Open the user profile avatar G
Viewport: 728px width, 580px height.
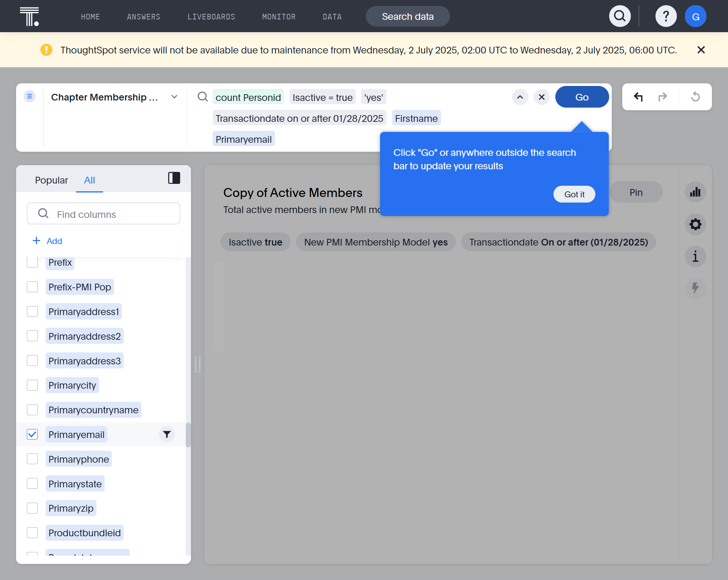click(x=695, y=16)
